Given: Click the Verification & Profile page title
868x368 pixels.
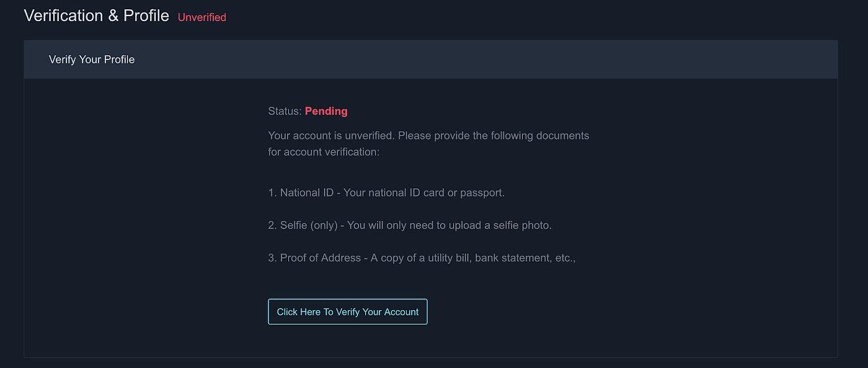Looking at the screenshot, I should click(96, 15).
